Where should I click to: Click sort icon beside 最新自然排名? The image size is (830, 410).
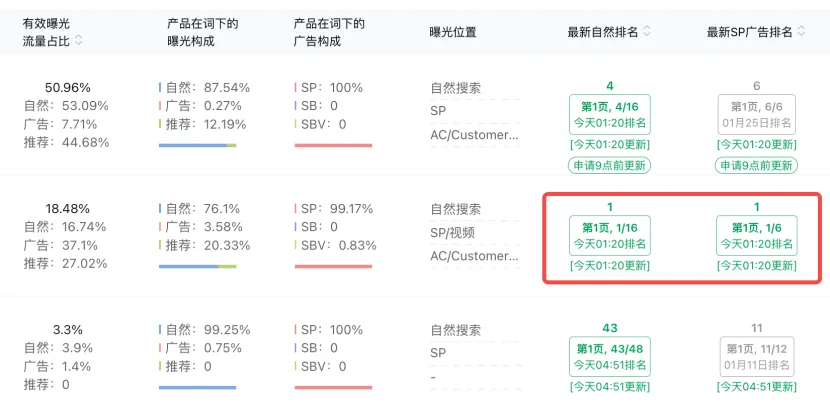coord(647,32)
